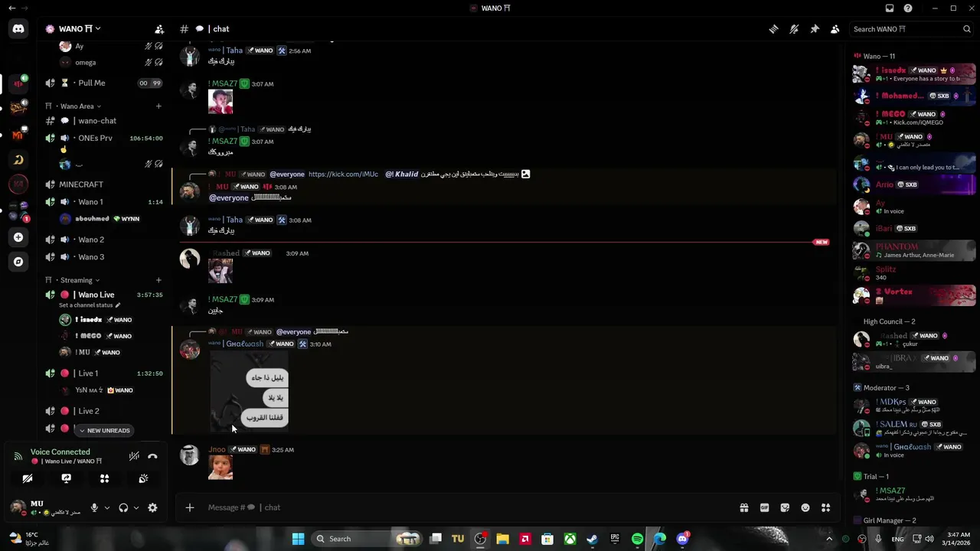Open Rashed's profile from message username
This screenshot has width=980, height=551.
point(226,253)
